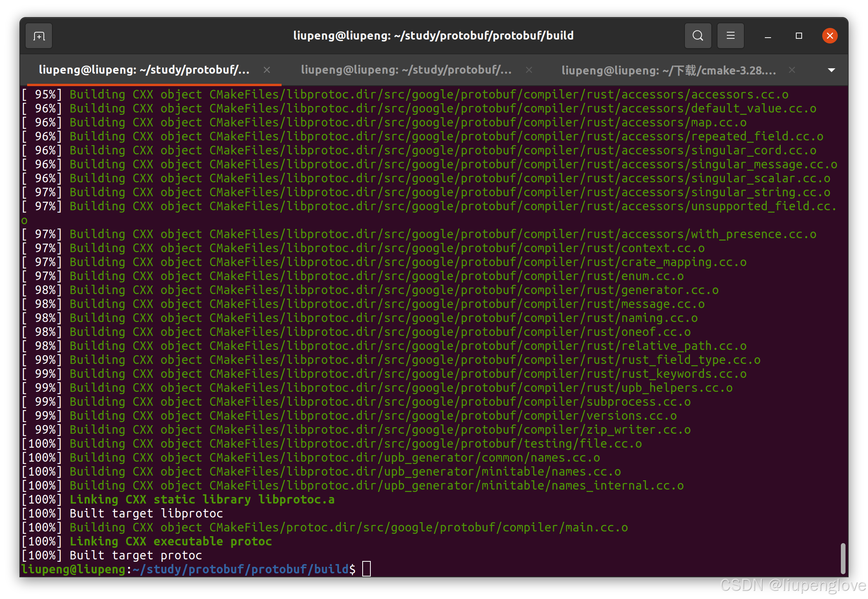Open a new terminal tab

coord(39,36)
